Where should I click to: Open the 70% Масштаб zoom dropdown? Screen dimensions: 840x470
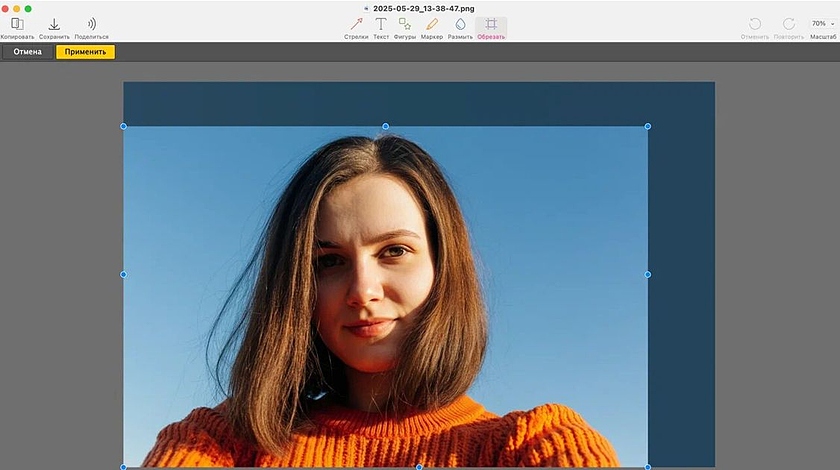tap(822, 24)
